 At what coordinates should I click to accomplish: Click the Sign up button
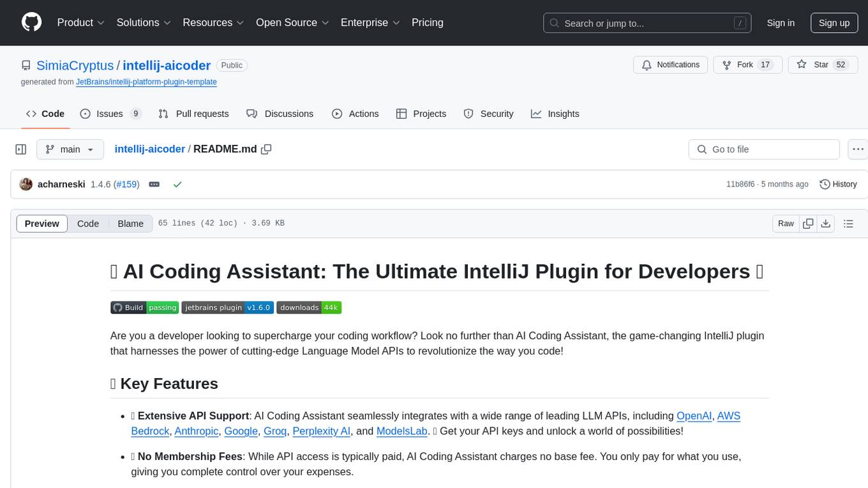coord(834,22)
